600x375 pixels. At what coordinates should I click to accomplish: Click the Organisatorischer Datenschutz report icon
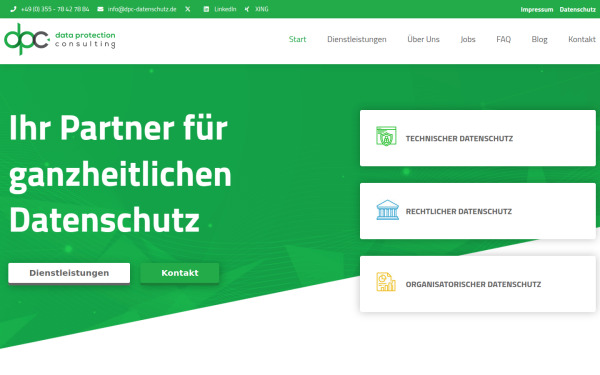(x=386, y=282)
